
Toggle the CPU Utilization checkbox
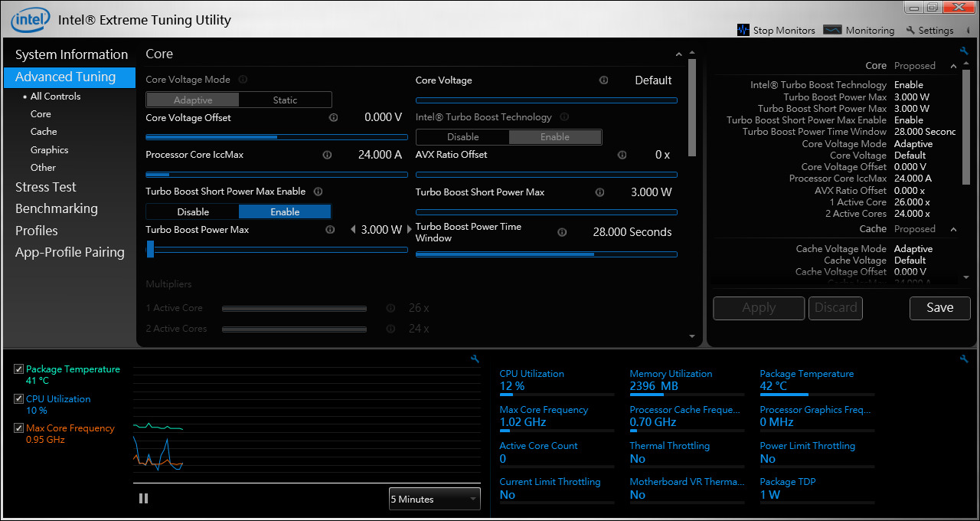19,399
